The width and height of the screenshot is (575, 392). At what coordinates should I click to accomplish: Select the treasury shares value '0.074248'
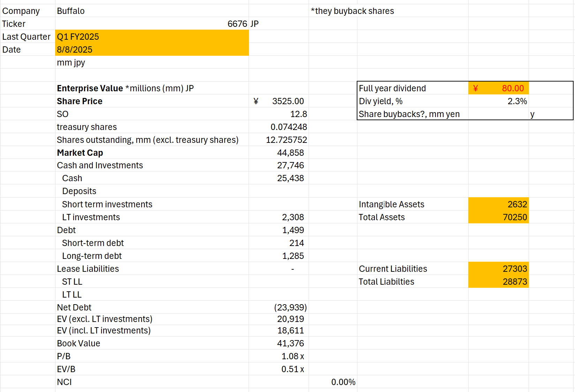(x=279, y=127)
